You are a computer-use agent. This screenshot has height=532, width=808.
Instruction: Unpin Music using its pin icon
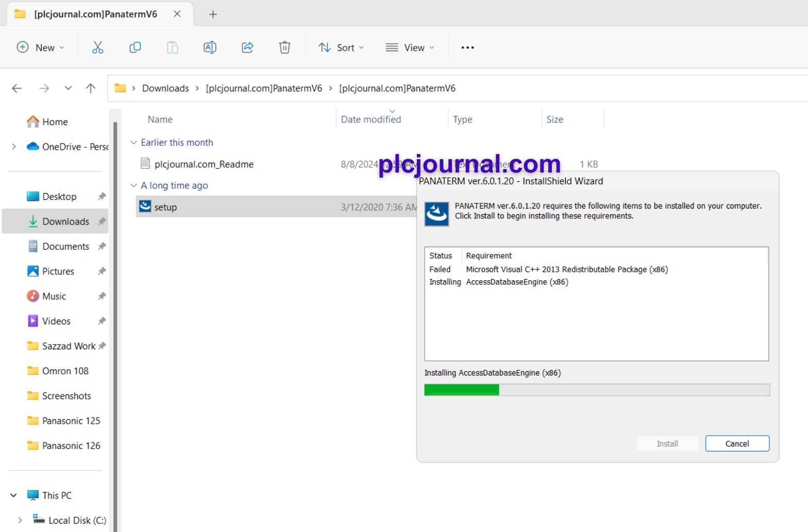coord(102,296)
